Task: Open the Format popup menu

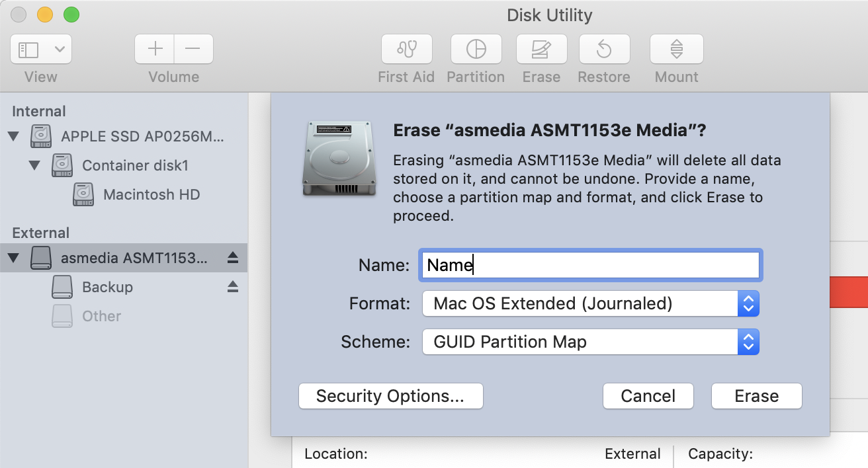Action: (590, 304)
